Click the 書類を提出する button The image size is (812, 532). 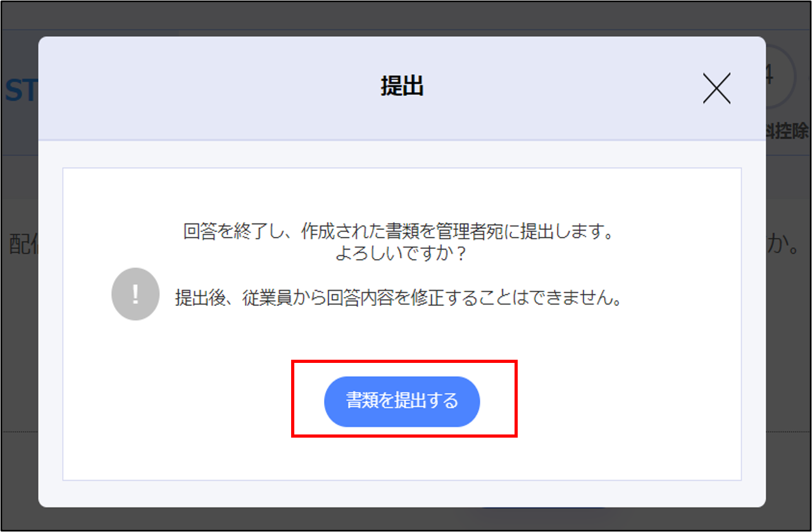(x=402, y=401)
